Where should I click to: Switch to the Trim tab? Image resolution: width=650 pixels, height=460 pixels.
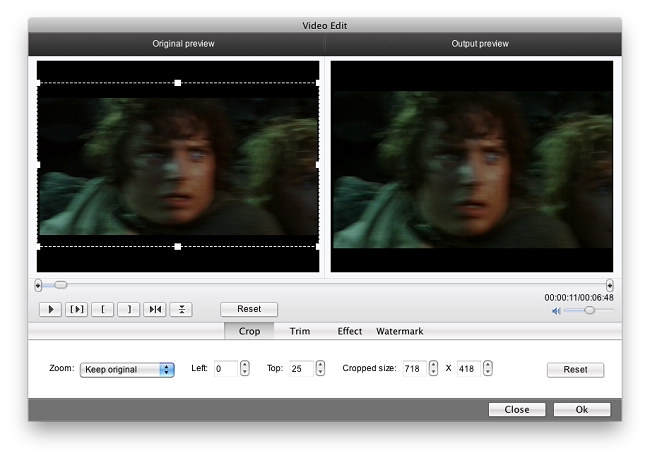(x=300, y=331)
